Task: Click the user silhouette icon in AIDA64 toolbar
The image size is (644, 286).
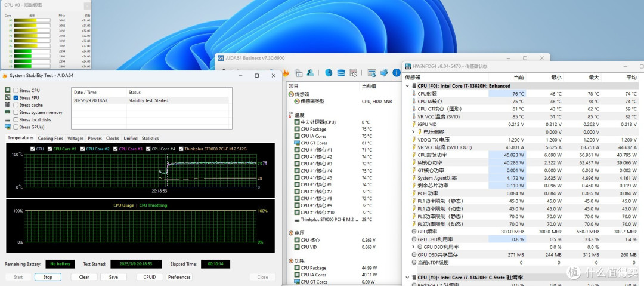Action: (x=311, y=72)
